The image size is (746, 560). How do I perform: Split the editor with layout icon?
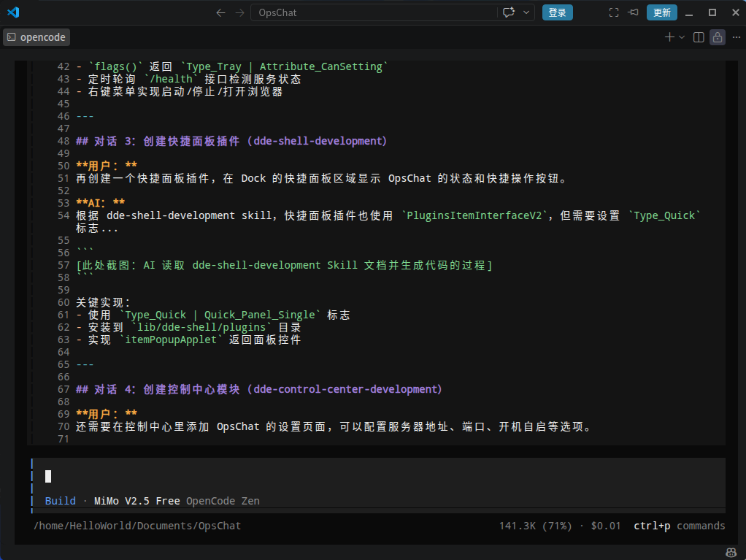tap(699, 37)
